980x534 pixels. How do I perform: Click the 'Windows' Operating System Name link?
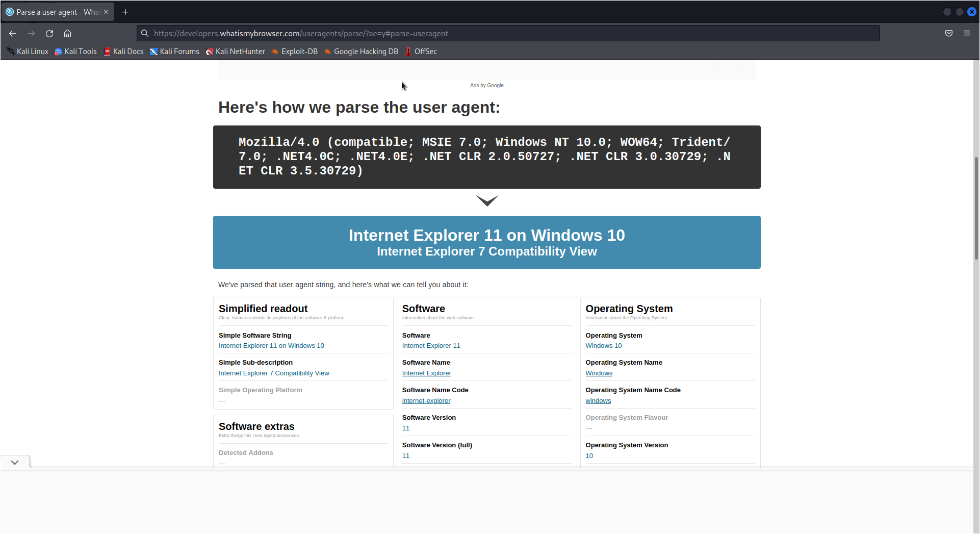599,373
